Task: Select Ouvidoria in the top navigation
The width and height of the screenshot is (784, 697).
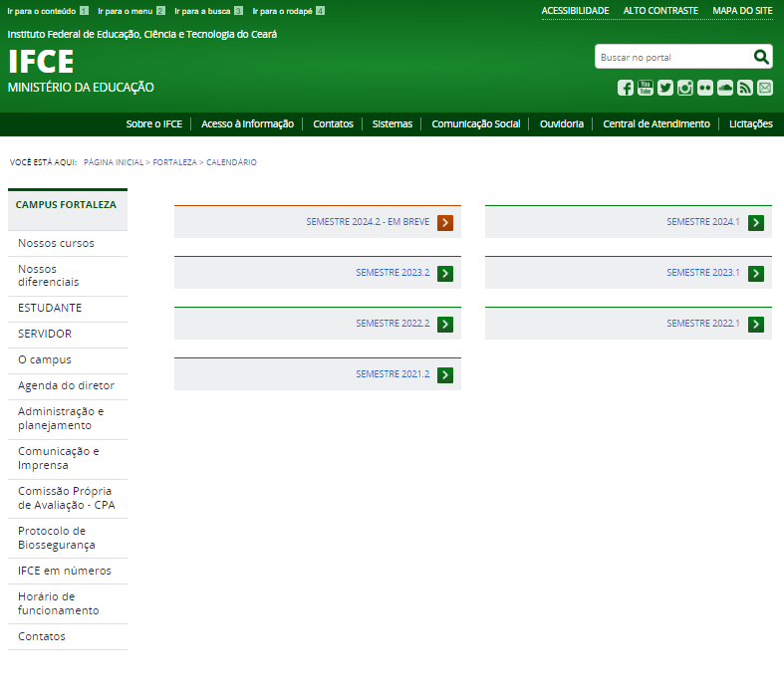Action: click(562, 124)
